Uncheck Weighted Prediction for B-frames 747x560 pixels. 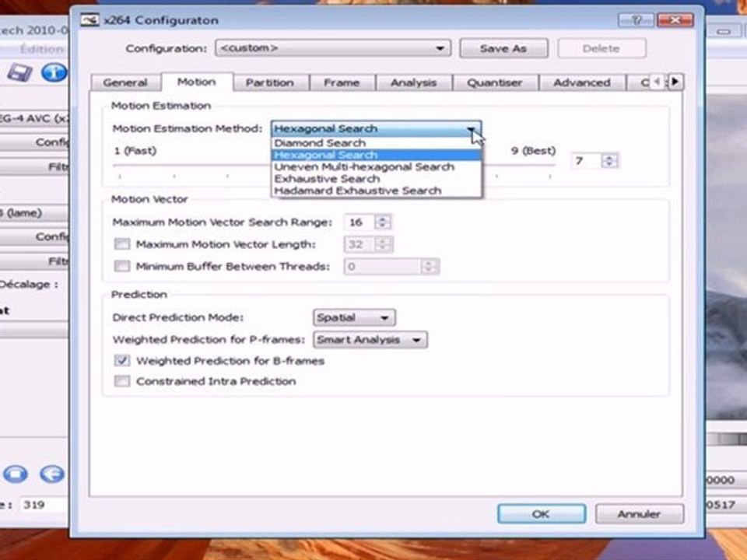[x=122, y=360]
